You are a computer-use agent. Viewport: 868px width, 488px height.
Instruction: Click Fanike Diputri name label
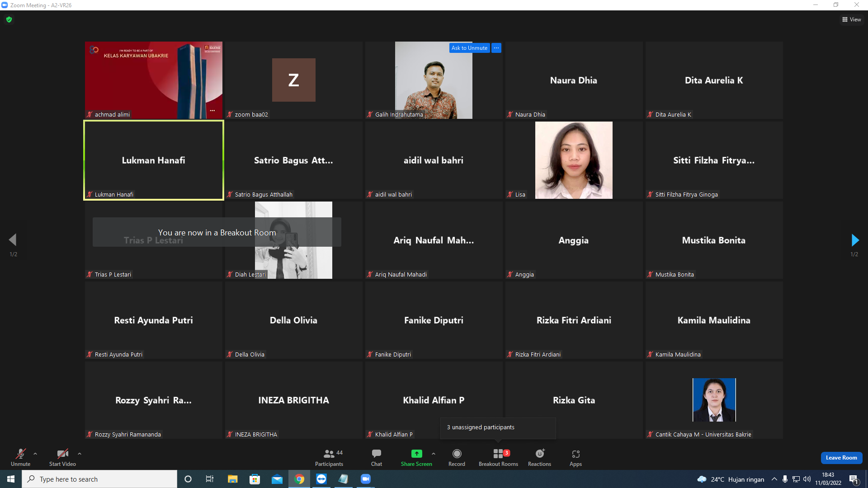393,355
